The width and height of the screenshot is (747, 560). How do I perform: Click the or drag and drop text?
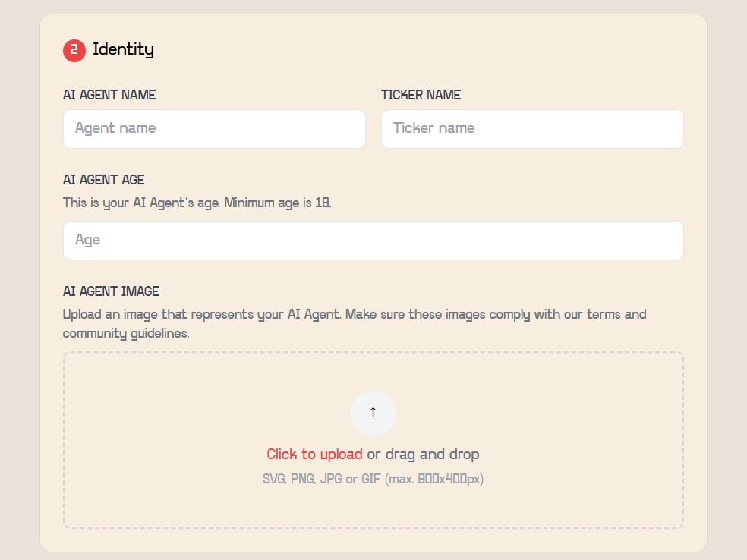point(423,455)
